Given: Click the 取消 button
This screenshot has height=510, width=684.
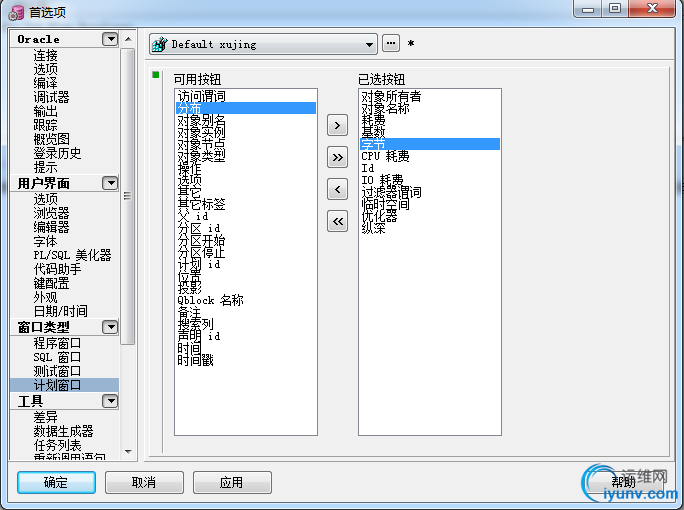Looking at the screenshot, I should point(144,483).
